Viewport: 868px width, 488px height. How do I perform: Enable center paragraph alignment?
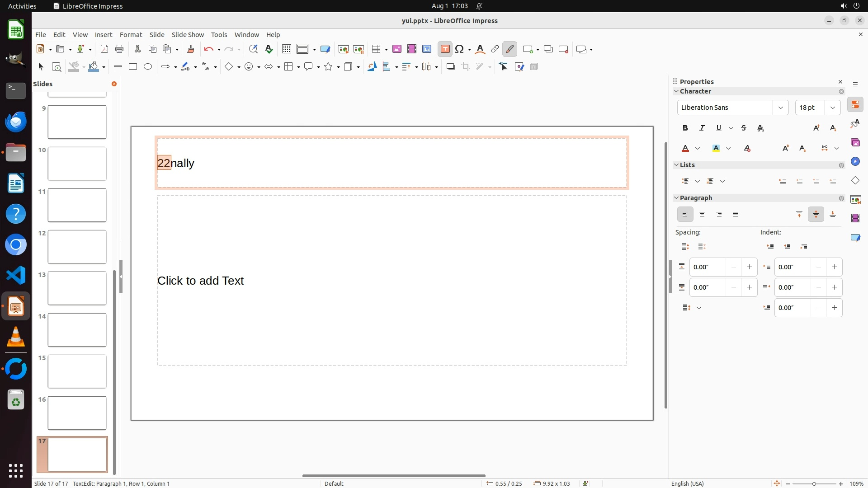point(702,215)
